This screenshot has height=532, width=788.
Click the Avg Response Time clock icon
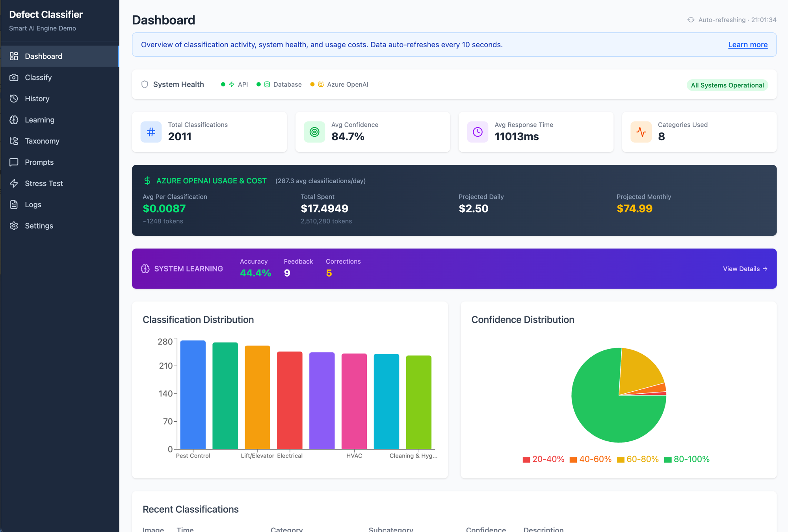pos(478,132)
